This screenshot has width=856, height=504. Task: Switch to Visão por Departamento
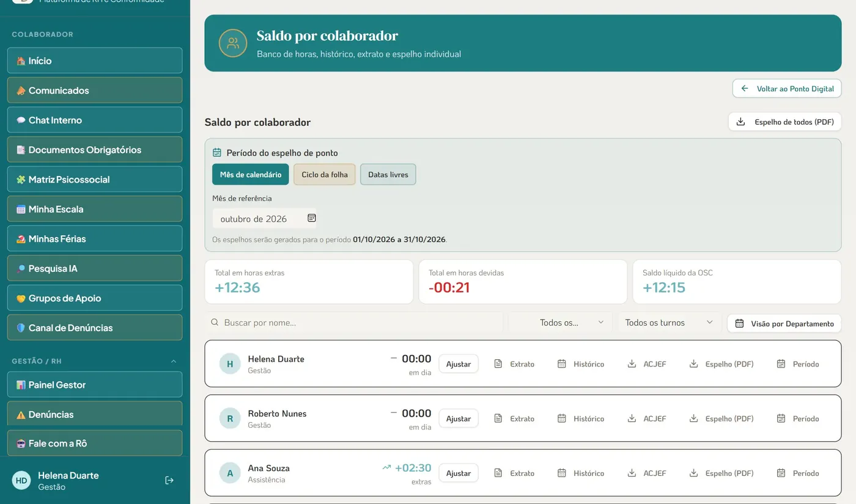coord(784,323)
